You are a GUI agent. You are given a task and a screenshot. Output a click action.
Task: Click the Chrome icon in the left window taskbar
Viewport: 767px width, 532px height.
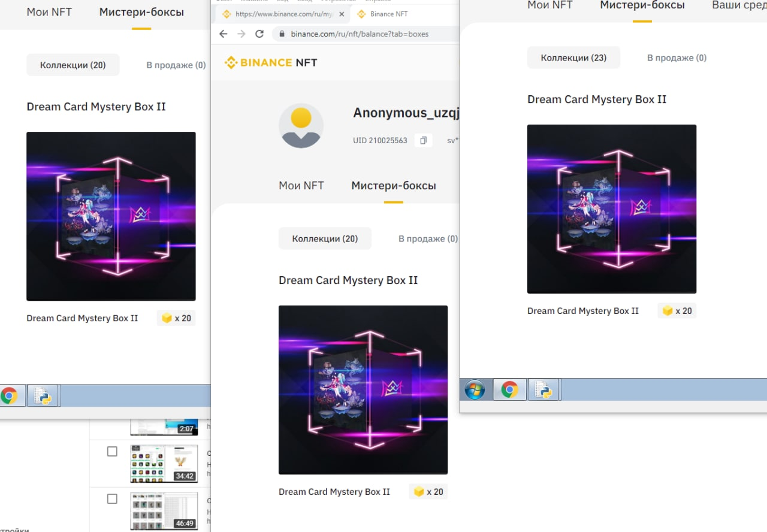coord(9,395)
